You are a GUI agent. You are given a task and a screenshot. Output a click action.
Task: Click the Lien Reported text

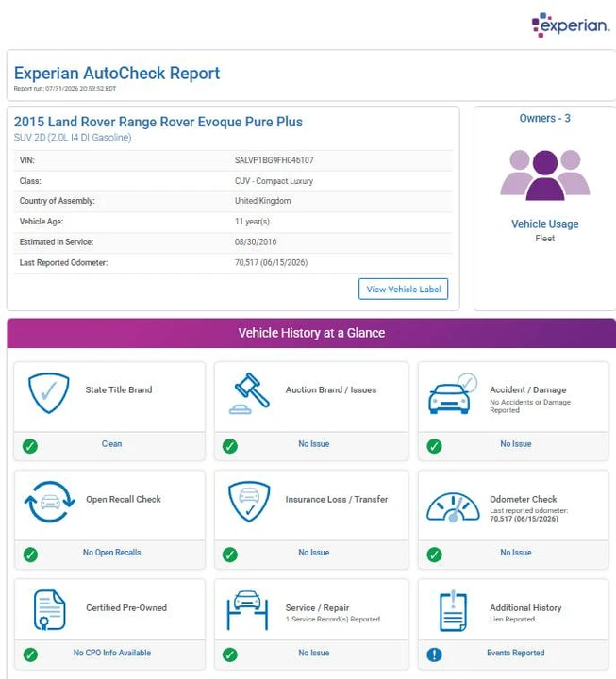[x=512, y=620]
